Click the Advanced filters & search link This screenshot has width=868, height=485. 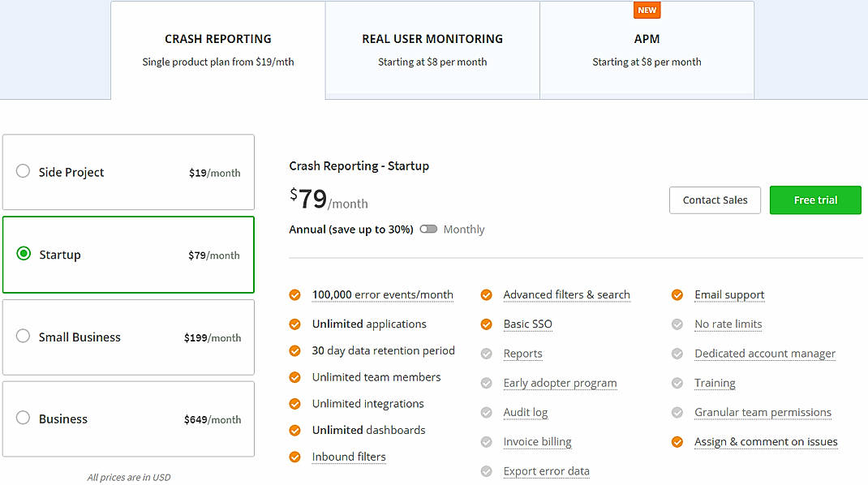click(x=566, y=295)
